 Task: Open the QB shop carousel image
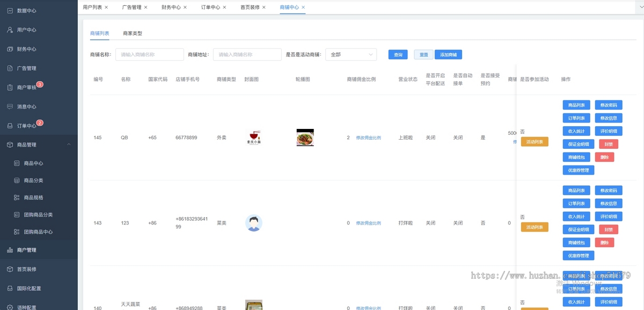coord(305,138)
